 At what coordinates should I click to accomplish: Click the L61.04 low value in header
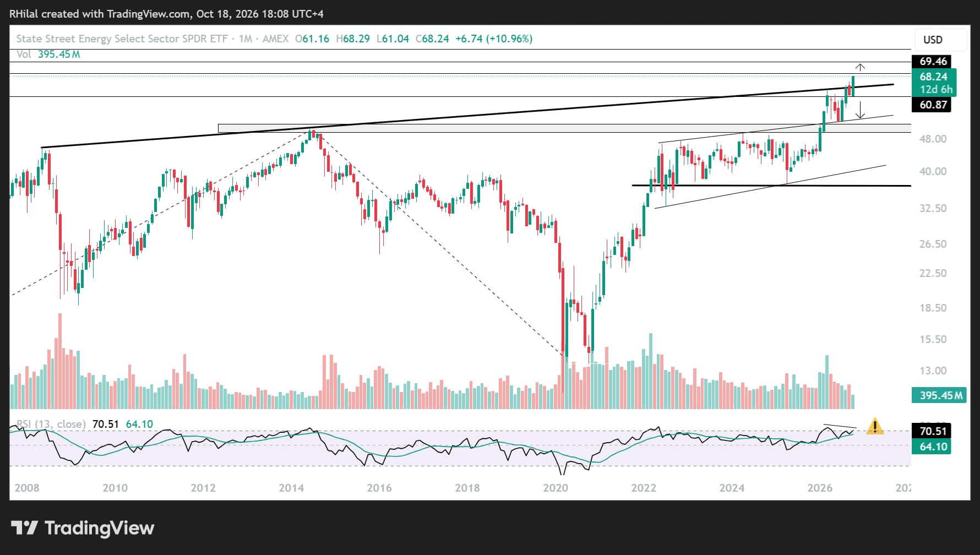point(393,39)
